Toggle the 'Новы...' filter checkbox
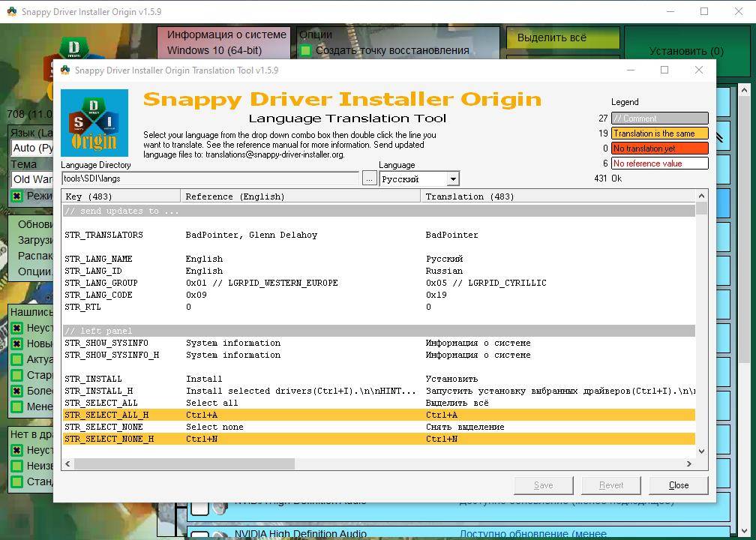 16,343
